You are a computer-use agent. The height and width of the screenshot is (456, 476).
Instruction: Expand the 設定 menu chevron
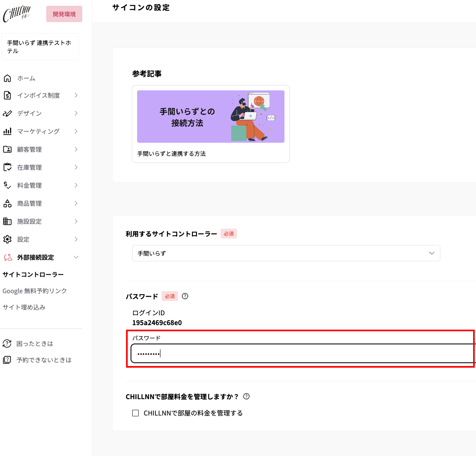(x=76, y=239)
